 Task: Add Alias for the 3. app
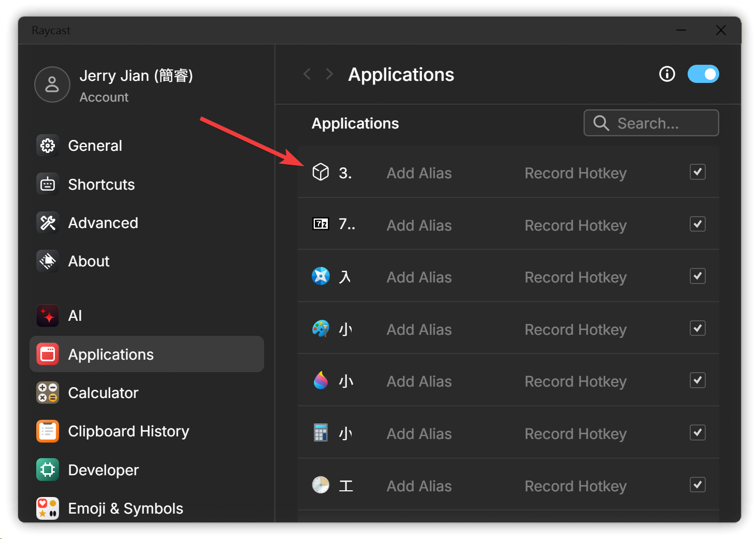click(x=419, y=173)
